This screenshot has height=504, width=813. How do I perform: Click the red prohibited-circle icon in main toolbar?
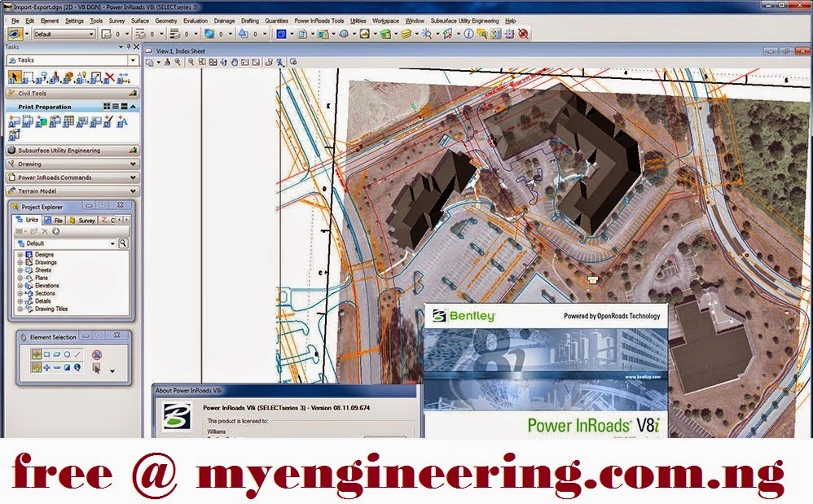coord(523,33)
